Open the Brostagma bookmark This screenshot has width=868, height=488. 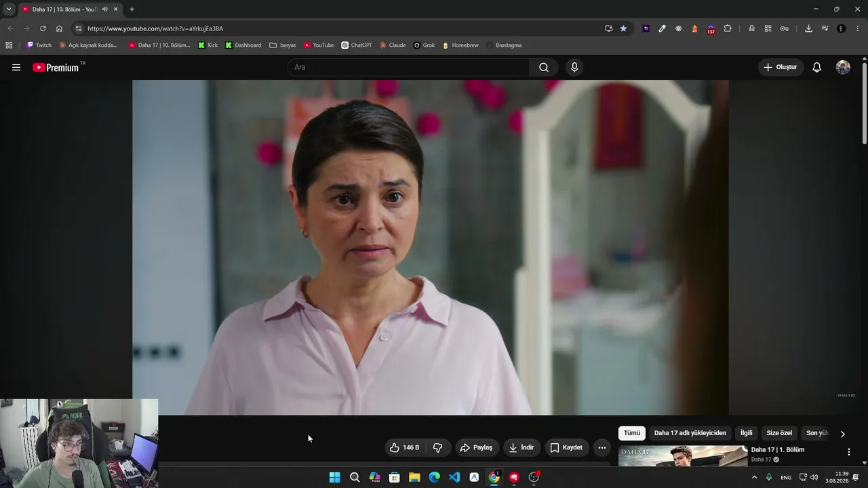pos(504,45)
